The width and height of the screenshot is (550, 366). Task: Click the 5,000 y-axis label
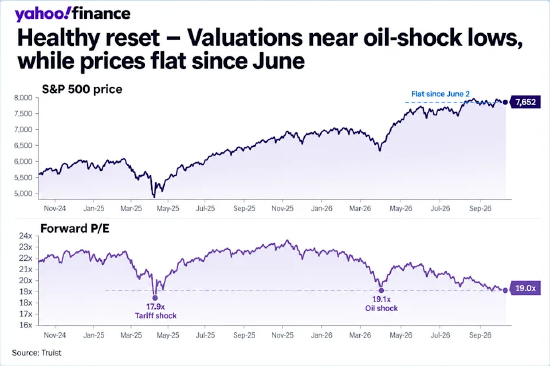(23, 193)
